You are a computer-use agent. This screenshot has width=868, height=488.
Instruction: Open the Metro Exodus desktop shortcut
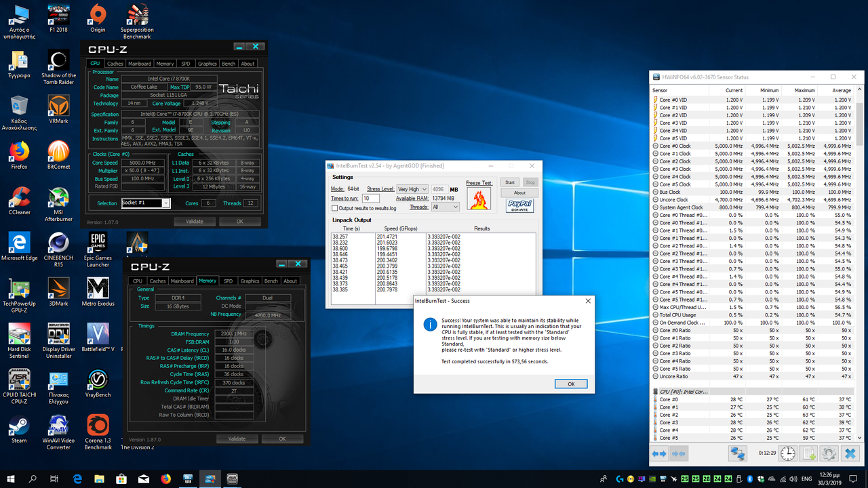(98, 291)
